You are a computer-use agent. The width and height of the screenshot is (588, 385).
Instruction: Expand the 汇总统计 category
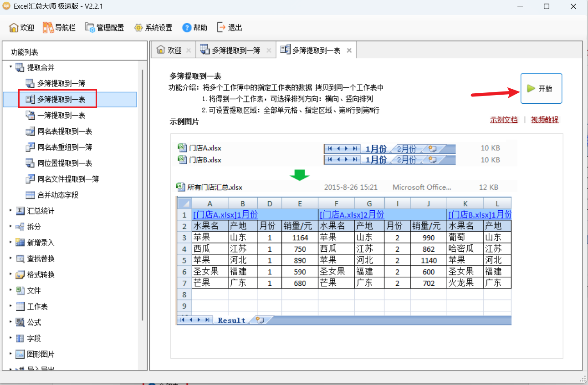coord(10,211)
